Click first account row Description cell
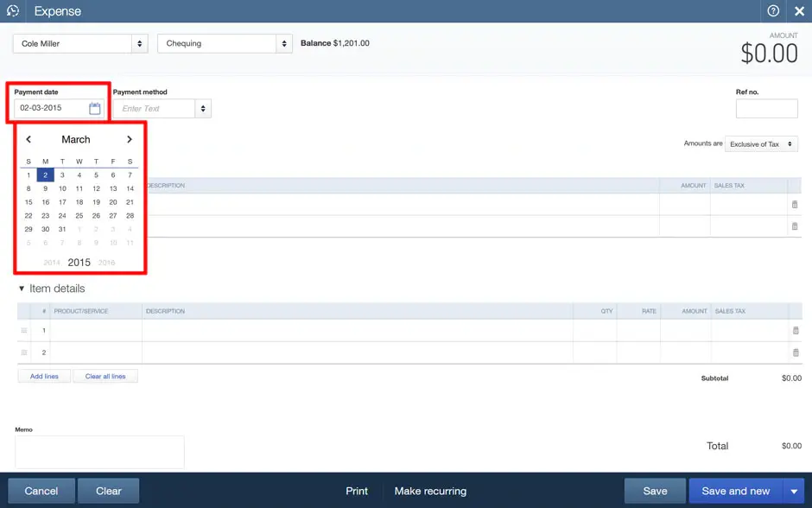The image size is (812, 508). [x=403, y=205]
